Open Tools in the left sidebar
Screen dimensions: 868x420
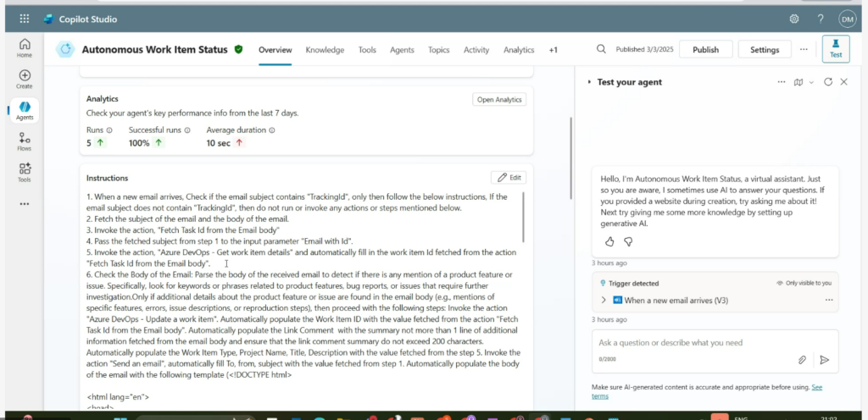[x=25, y=173]
